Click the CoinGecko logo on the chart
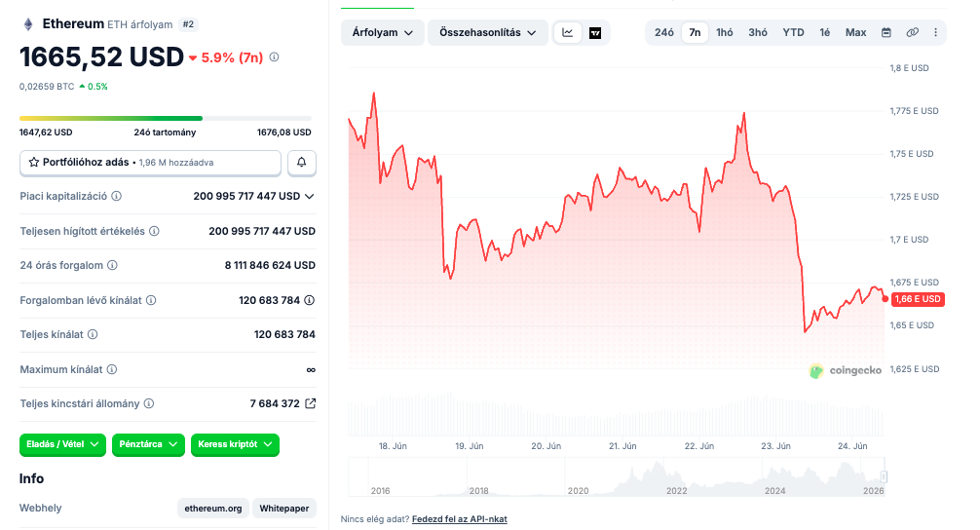980x530 pixels. 845,370
